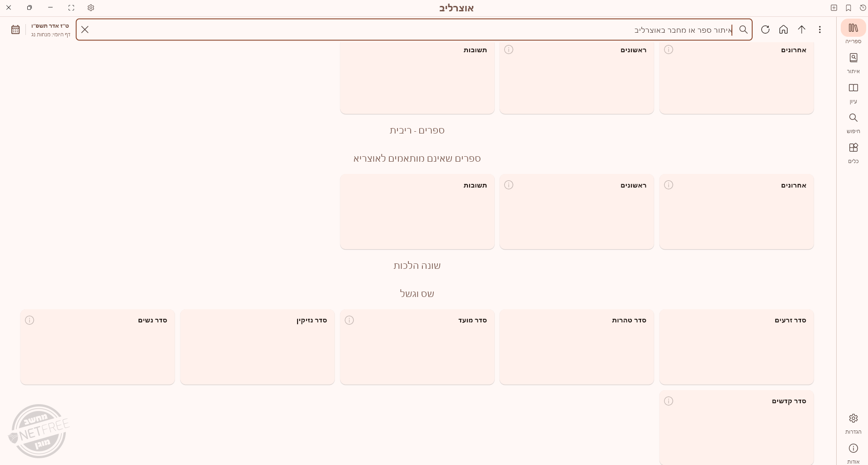Open the three-dot more options menu
Screen dimensions: 868x465
point(820,30)
